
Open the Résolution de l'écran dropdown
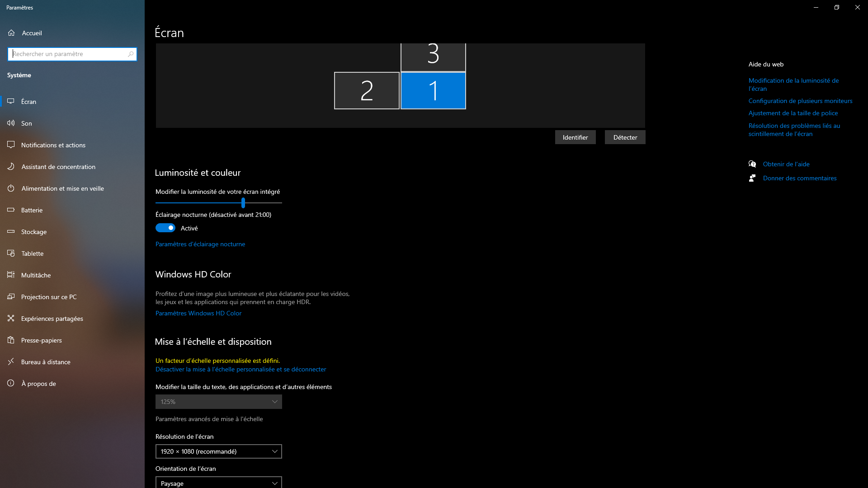218,451
